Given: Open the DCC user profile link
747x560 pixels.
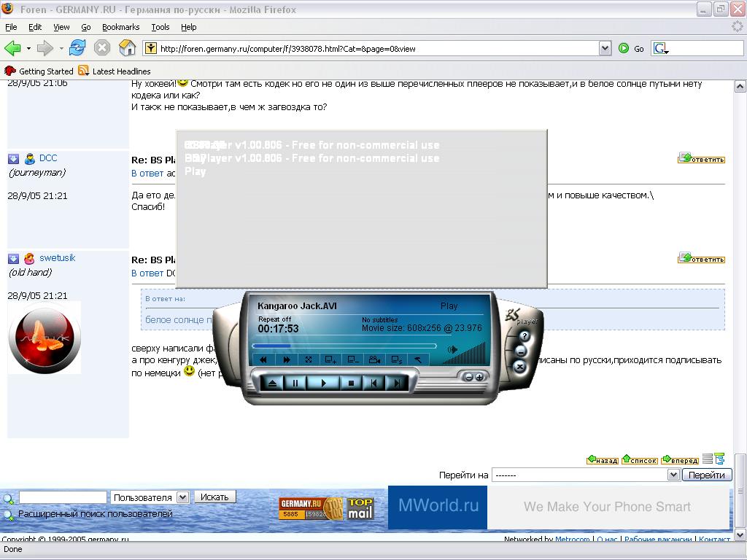Looking at the screenshot, I should pyautogui.click(x=48, y=158).
